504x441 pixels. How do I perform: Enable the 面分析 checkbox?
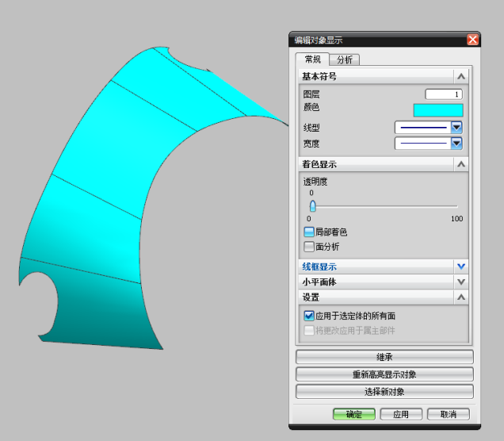pyautogui.click(x=309, y=247)
